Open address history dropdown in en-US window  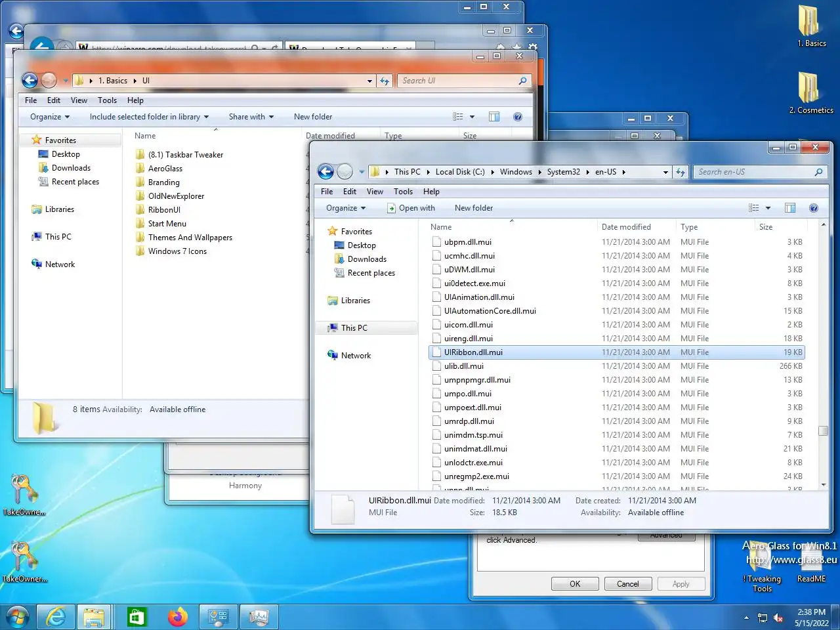665,172
